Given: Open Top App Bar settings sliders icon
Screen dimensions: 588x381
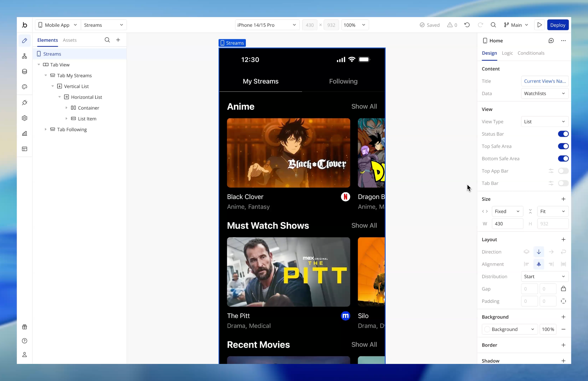Looking at the screenshot, I should [551, 171].
